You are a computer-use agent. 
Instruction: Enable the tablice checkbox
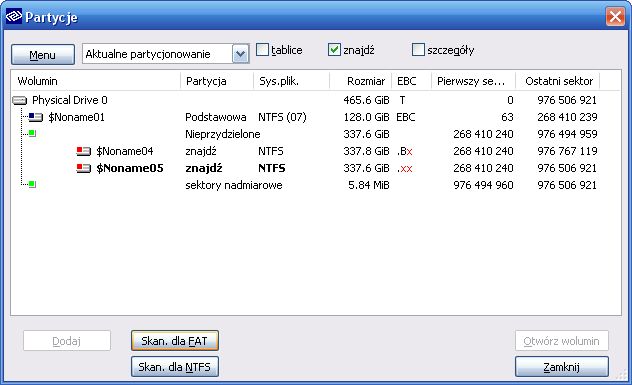click(x=262, y=50)
